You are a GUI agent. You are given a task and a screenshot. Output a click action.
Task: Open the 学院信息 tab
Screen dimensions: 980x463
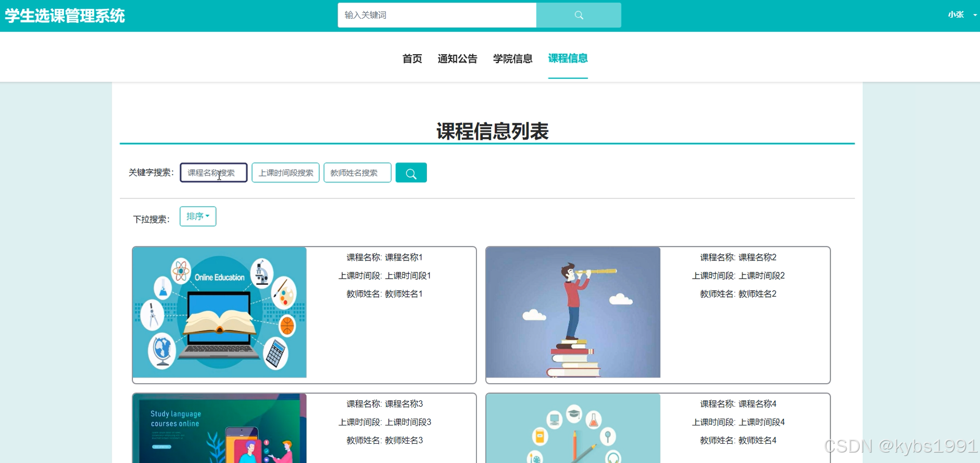click(512, 59)
